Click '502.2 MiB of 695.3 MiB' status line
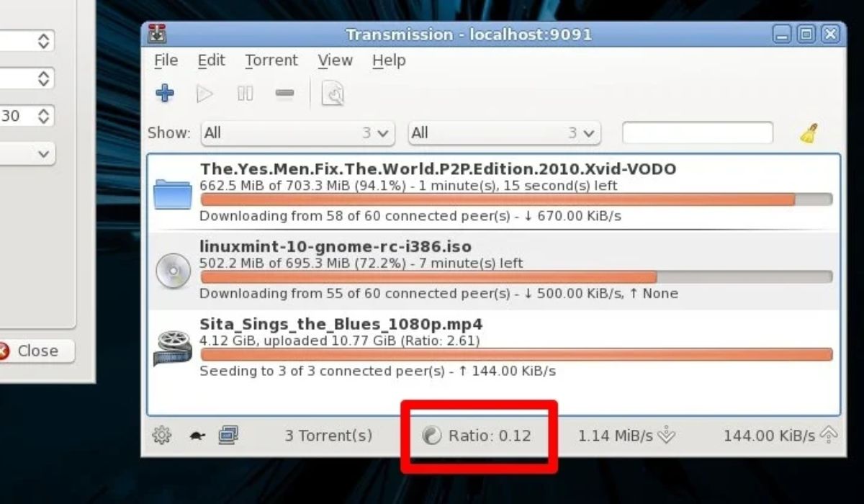 click(x=361, y=264)
